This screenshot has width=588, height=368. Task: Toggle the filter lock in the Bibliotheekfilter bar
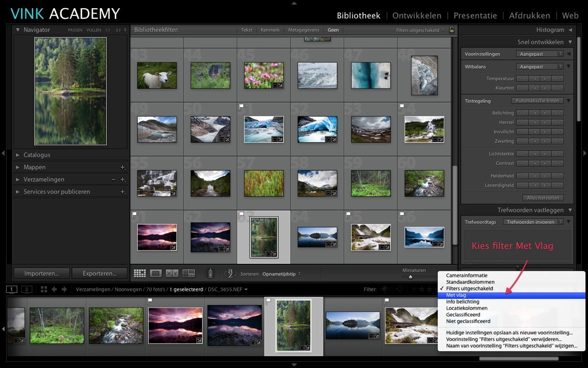click(452, 30)
